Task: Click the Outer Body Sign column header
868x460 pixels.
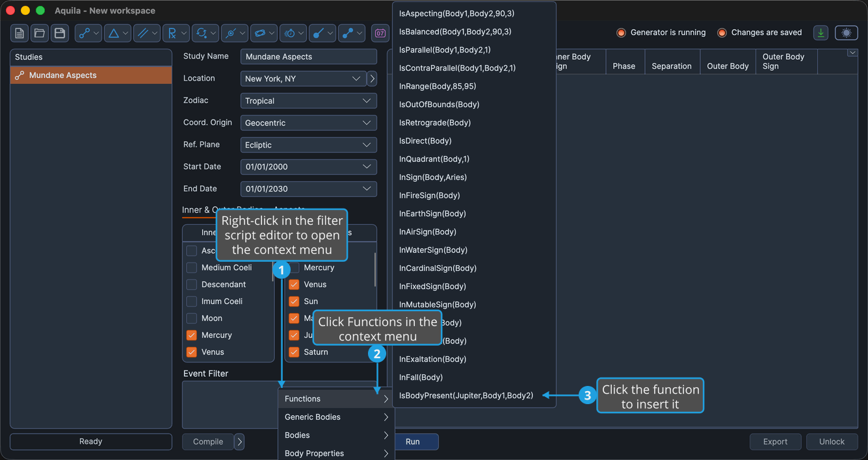Action: pos(787,62)
